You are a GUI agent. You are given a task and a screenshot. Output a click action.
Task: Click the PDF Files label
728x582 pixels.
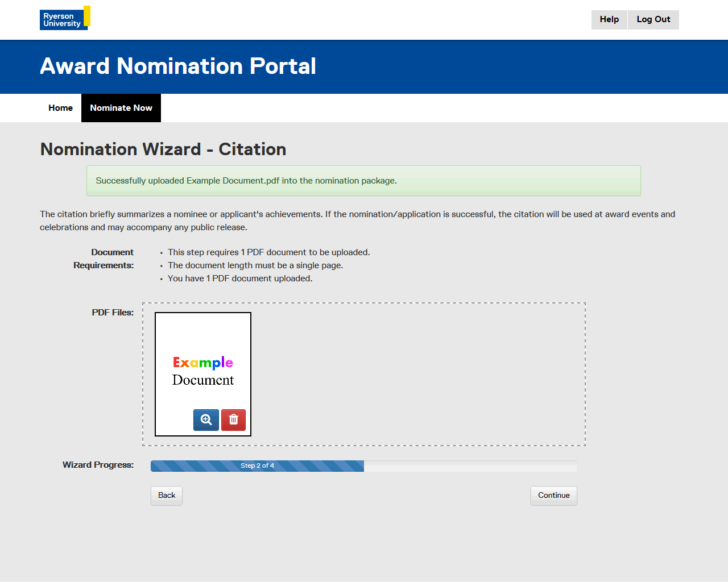pos(113,313)
